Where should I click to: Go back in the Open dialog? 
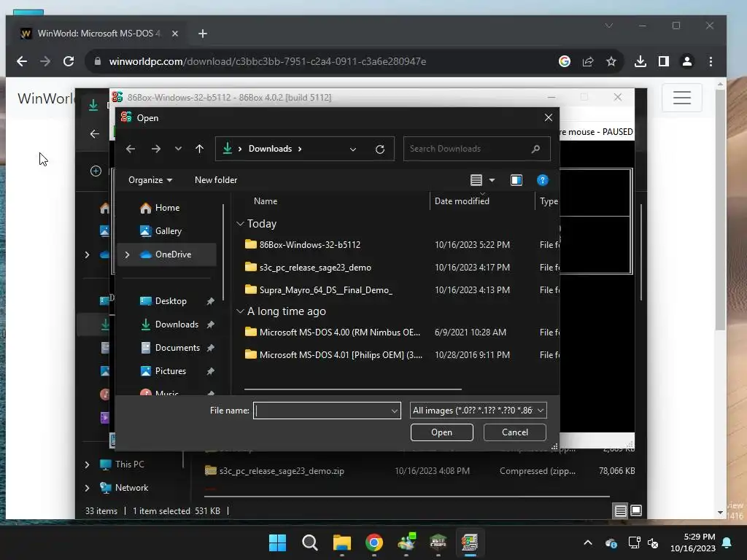click(x=131, y=149)
